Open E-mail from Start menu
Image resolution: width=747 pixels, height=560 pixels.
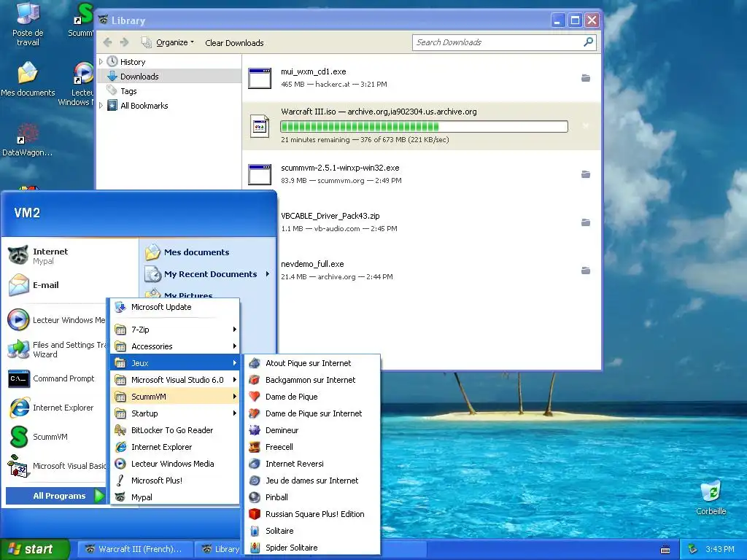(71, 285)
